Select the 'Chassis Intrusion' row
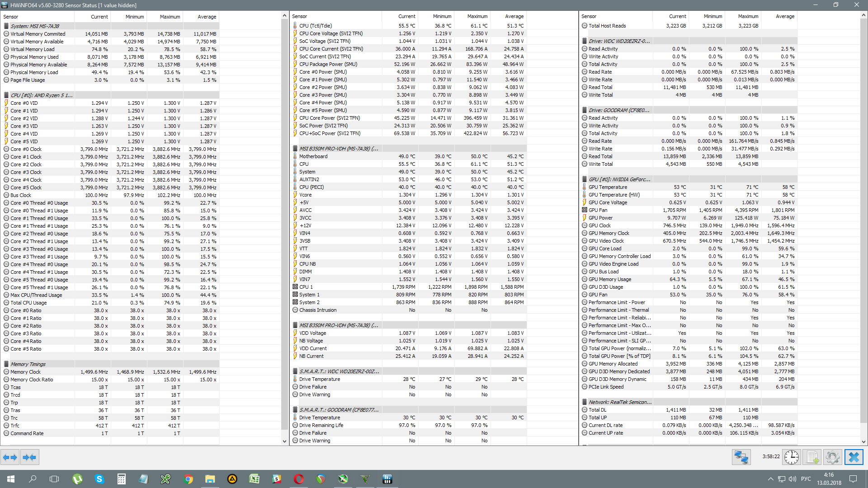Viewport: 868px width, 488px height. (409, 310)
